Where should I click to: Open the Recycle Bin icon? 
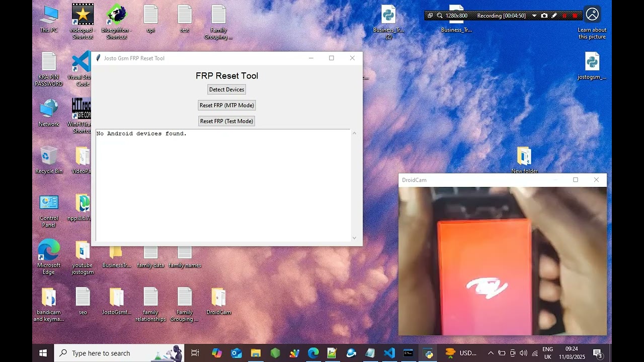click(x=49, y=160)
